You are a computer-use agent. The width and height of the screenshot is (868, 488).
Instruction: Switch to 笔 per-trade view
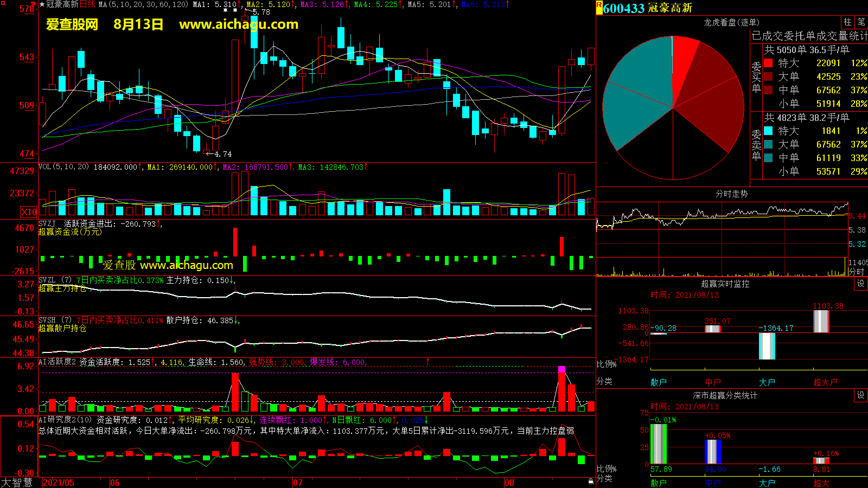point(861,22)
